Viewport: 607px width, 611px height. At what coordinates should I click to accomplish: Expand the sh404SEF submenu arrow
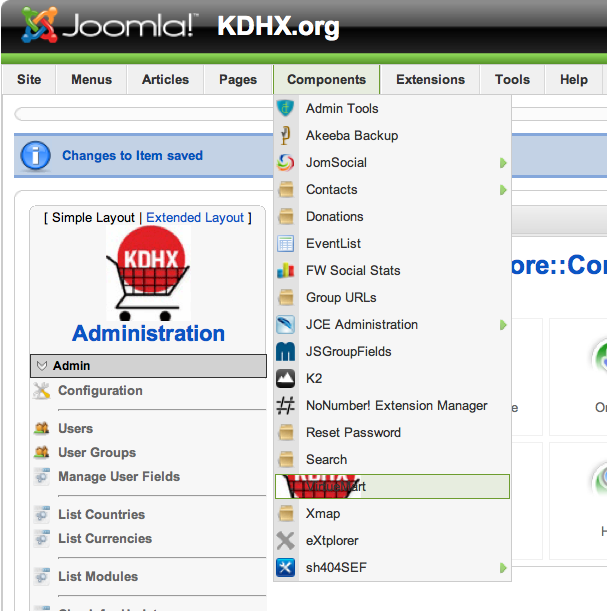(x=503, y=568)
